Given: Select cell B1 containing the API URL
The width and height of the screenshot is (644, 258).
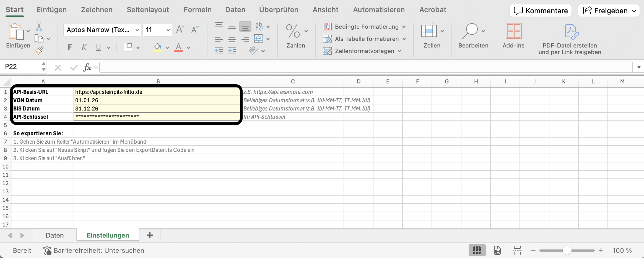Looking at the screenshot, I should point(157,92).
